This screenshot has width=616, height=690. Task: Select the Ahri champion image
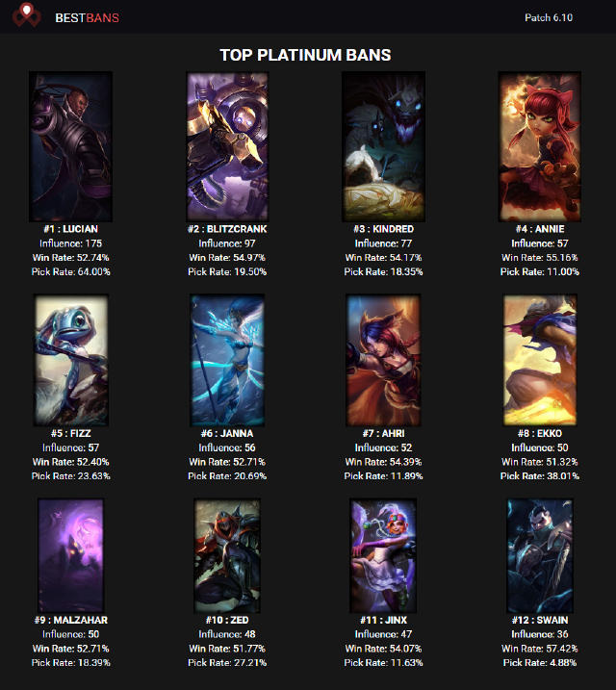coord(383,360)
